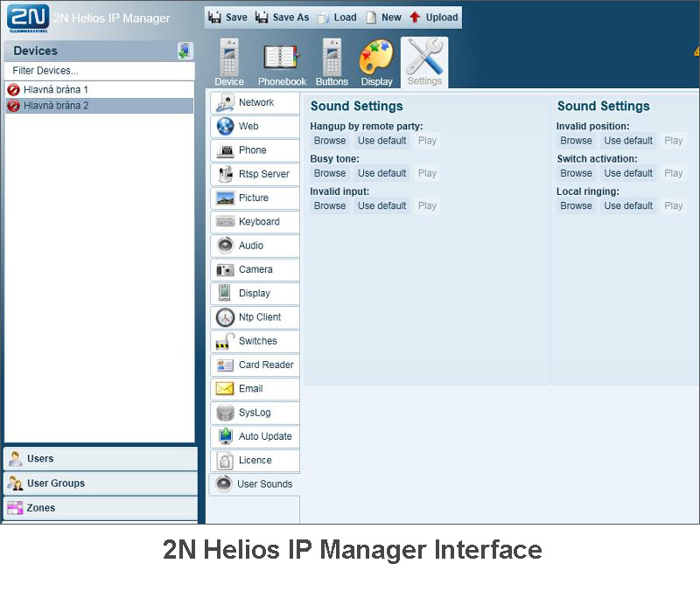The height and width of the screenshot is (612, 700).
Task: Open the Phonebook section icon
Action: 282,57
